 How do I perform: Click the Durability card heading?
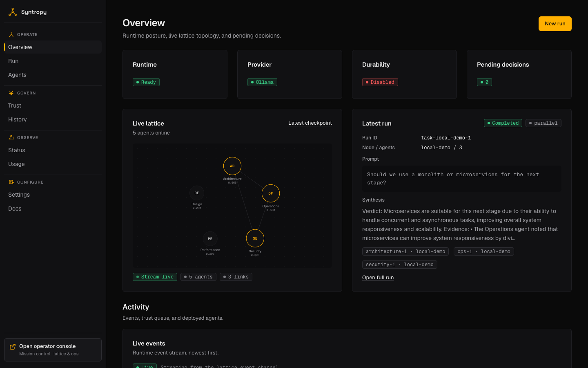tap(376, 65)
